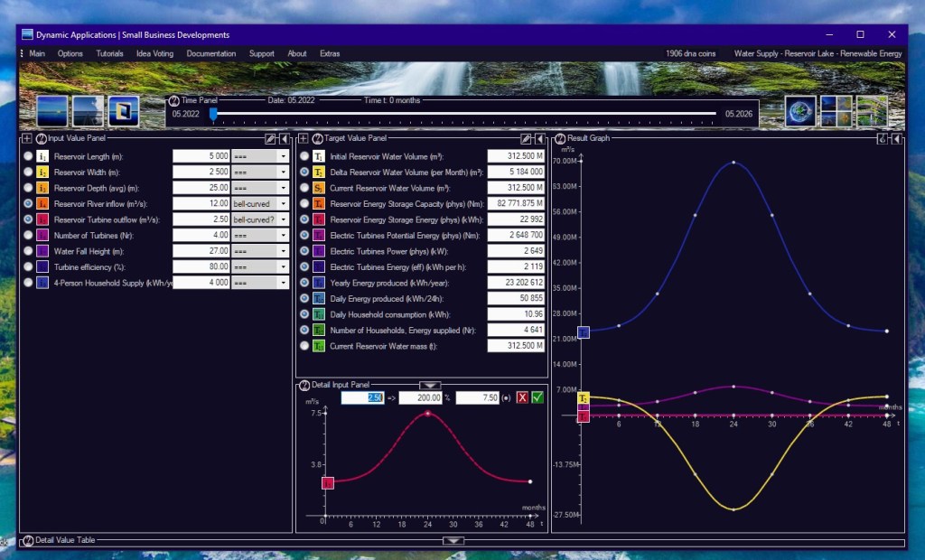Click the edit pencil icon in Input Value Panel
This screenshot has height=560, width=925.
tap(270, 139)
